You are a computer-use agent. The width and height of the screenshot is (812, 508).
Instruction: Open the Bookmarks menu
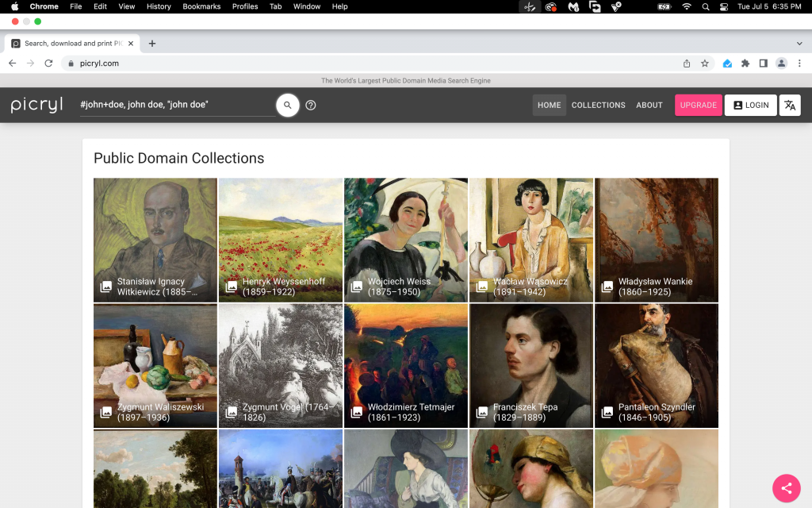[x=201, y=6]
